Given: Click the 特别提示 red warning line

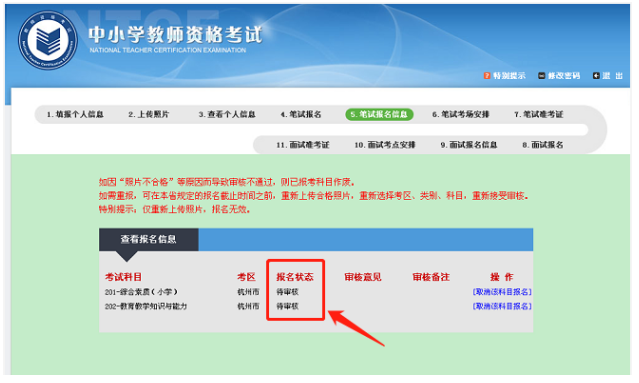Looking at the screenshot, I should pos(174,210).
